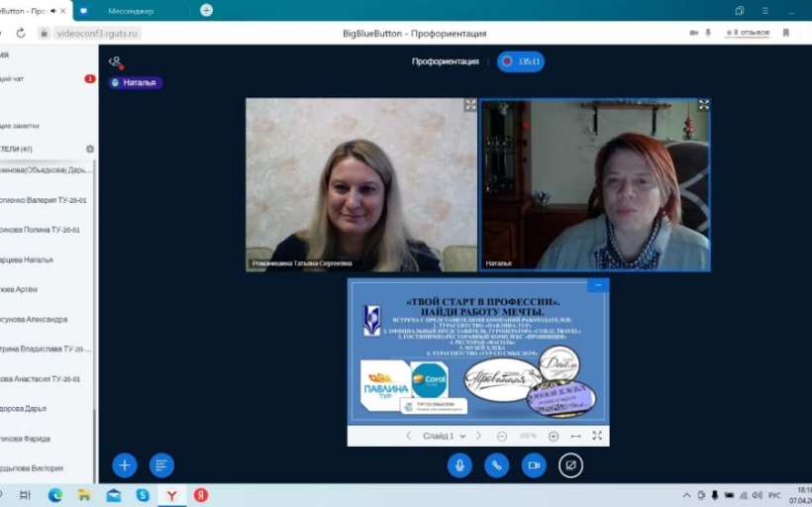Toggle webcam sharing with the camera button

(x=534, y=465)
